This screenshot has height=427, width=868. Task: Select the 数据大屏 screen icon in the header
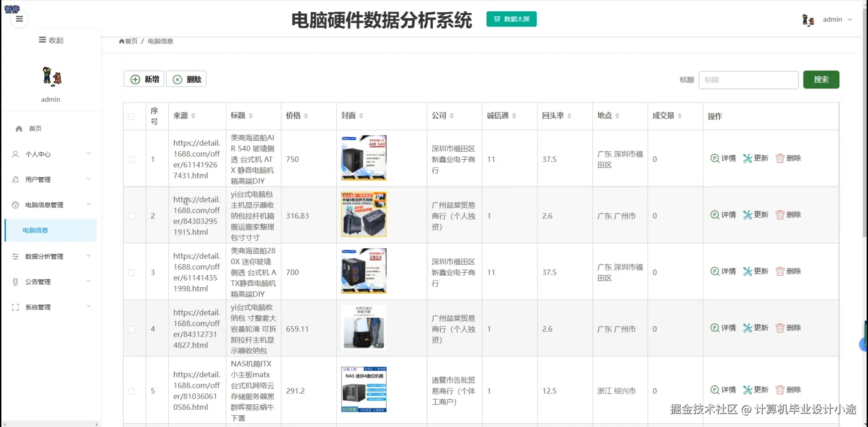click(x=496, y=19)
